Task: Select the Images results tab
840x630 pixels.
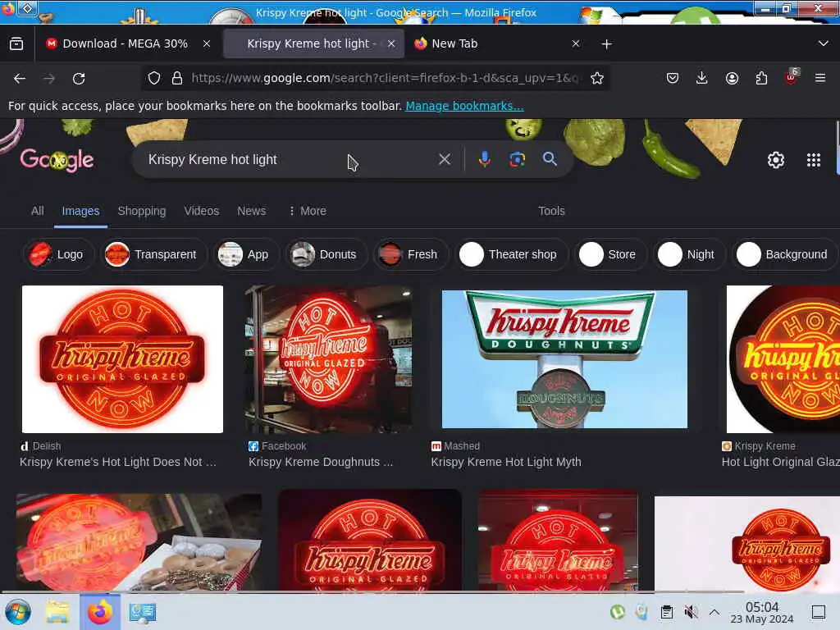Action: [x=80, y=211]
